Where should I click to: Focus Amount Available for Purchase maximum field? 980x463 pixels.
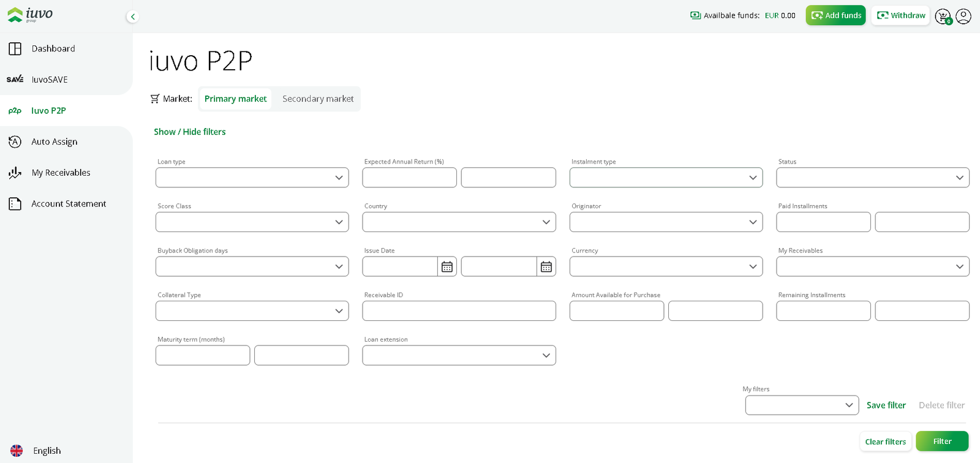[x=715, y=311]
